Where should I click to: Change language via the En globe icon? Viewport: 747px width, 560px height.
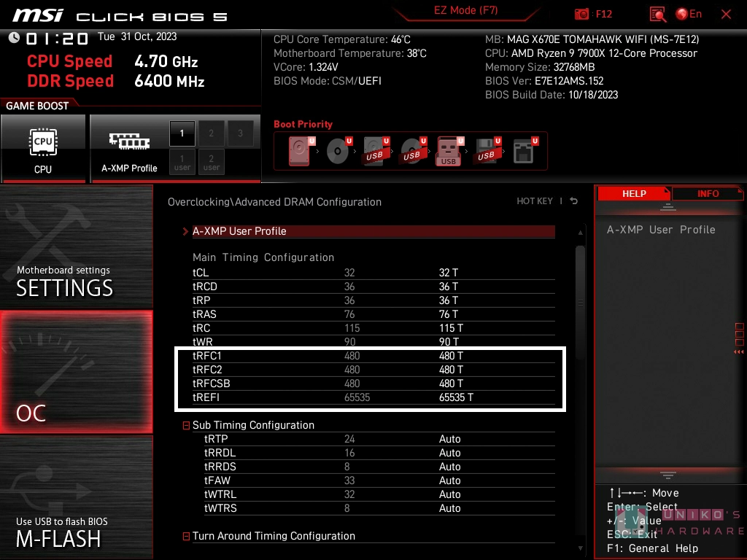pos(689,14)
